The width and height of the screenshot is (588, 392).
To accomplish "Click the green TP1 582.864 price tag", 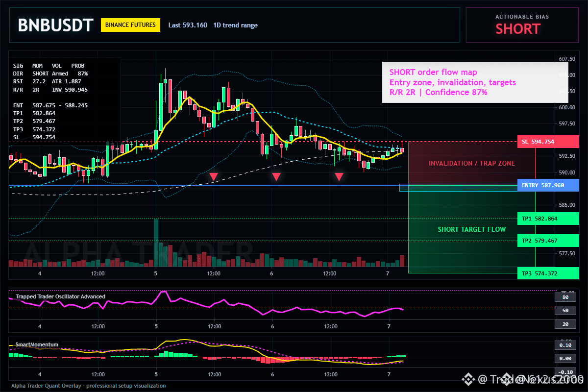I will tap(548, 219).
